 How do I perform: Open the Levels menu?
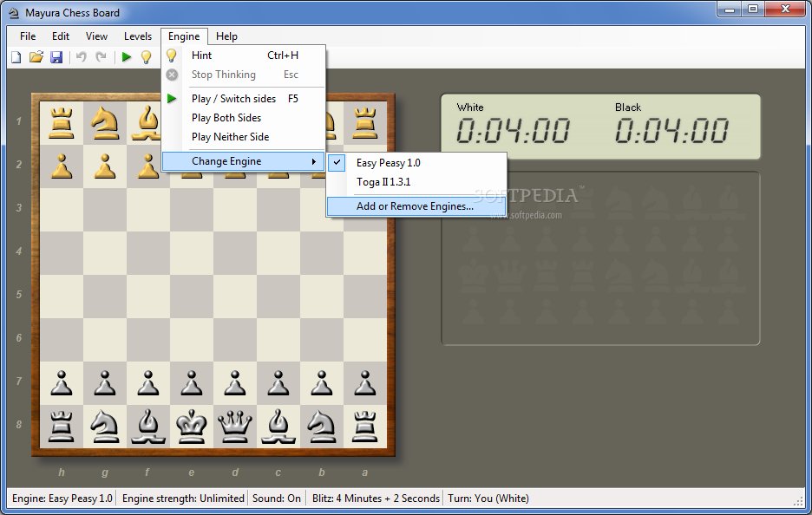pyautogui.click(x=138, y=36)
